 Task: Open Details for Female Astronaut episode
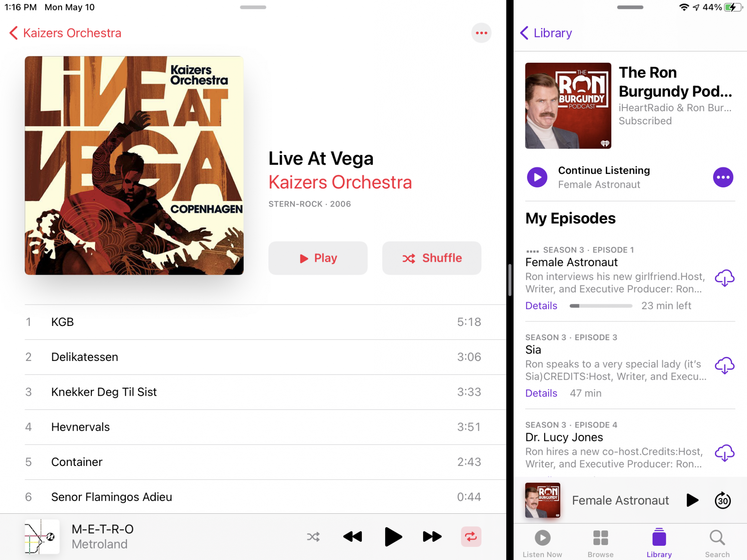click(541, 306)
